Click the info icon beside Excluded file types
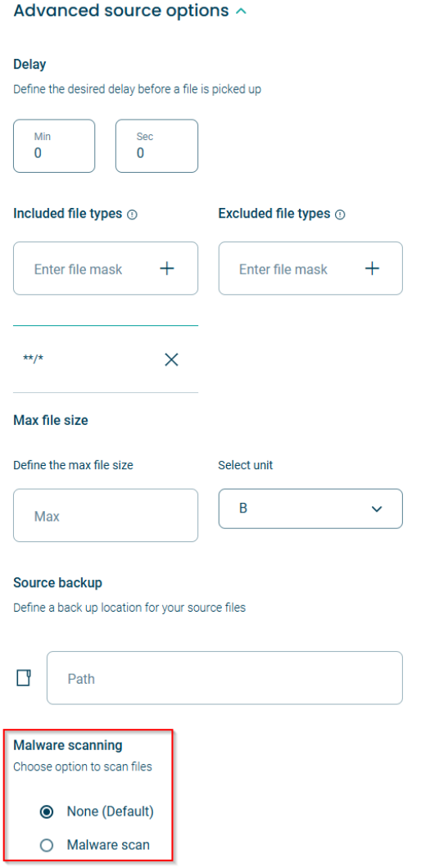This screenshot has height=868, width=421. tap(340, 215)
